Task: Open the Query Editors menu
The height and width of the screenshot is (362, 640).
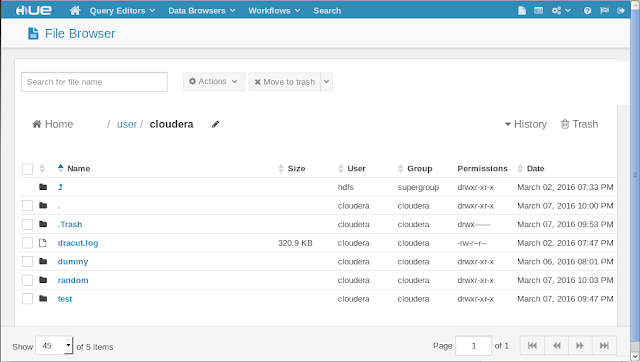Action: coord(122,11)
